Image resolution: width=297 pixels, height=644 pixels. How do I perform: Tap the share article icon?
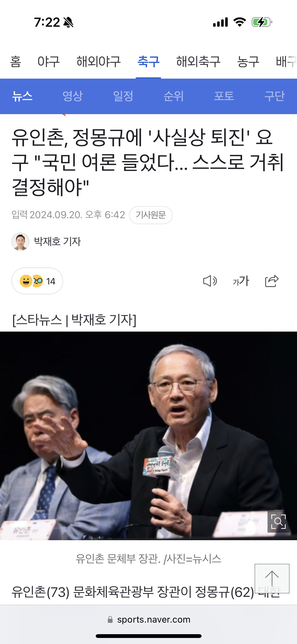click(272, 281)
